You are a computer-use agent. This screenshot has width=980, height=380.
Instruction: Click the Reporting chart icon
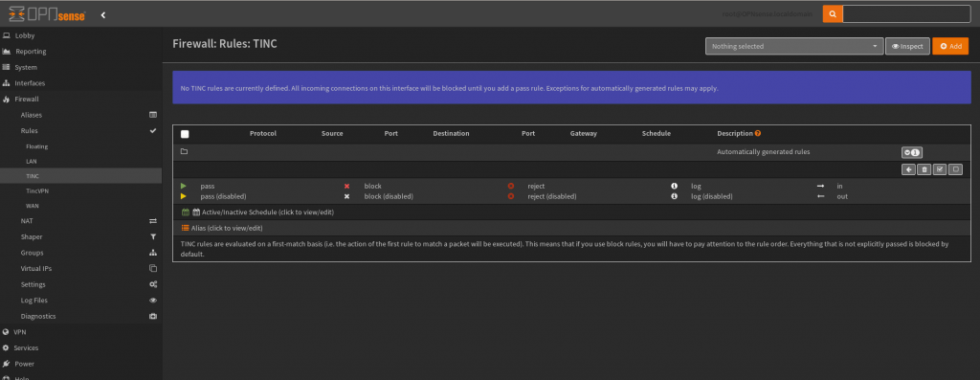[7, 52]
